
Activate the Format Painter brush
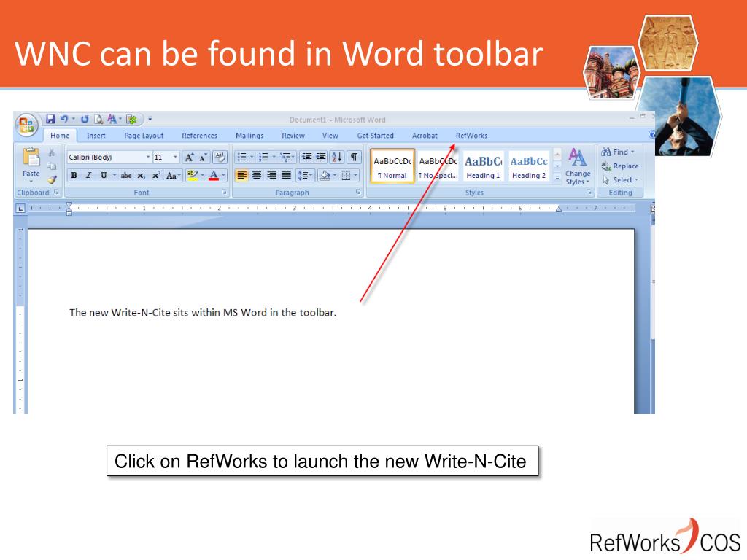point(52,180)
